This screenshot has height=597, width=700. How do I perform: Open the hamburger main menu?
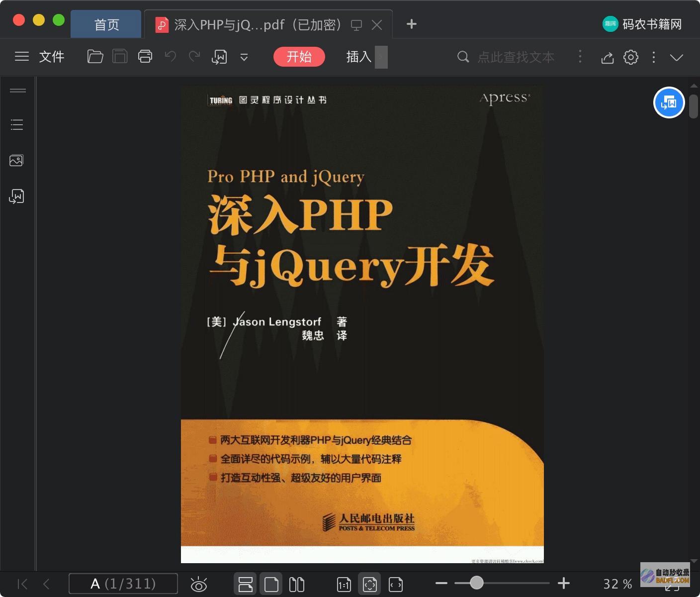21,57
